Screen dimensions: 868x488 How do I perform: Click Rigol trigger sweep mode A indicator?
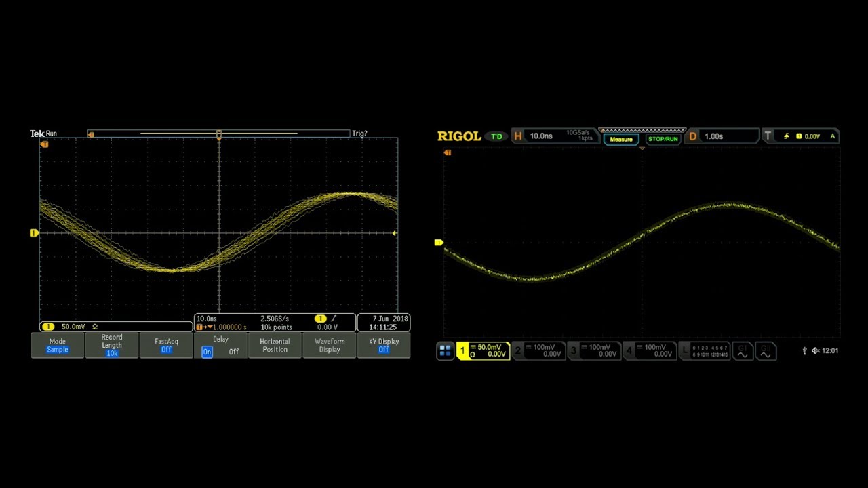(833, 136)
